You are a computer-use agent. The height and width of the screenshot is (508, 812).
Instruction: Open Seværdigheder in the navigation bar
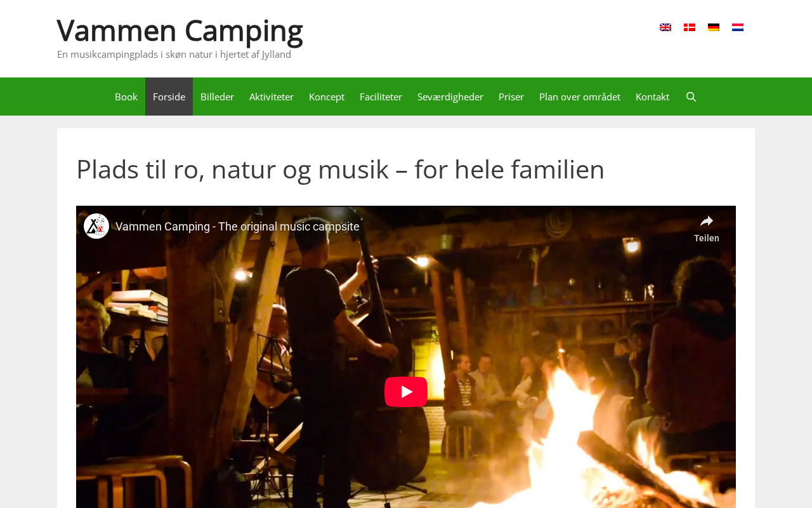(x=450, y=97)
